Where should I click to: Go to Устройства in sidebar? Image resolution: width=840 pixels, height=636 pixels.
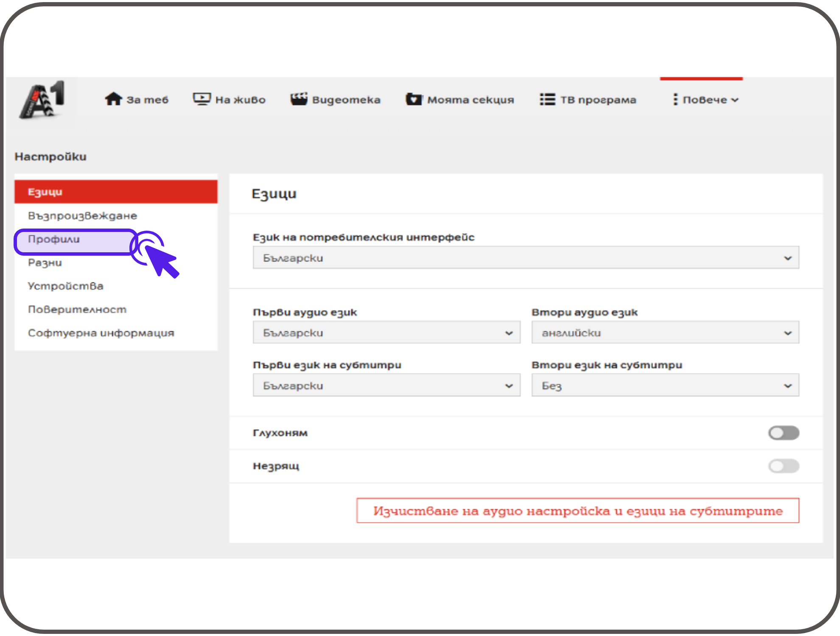[x=65, y=286]
